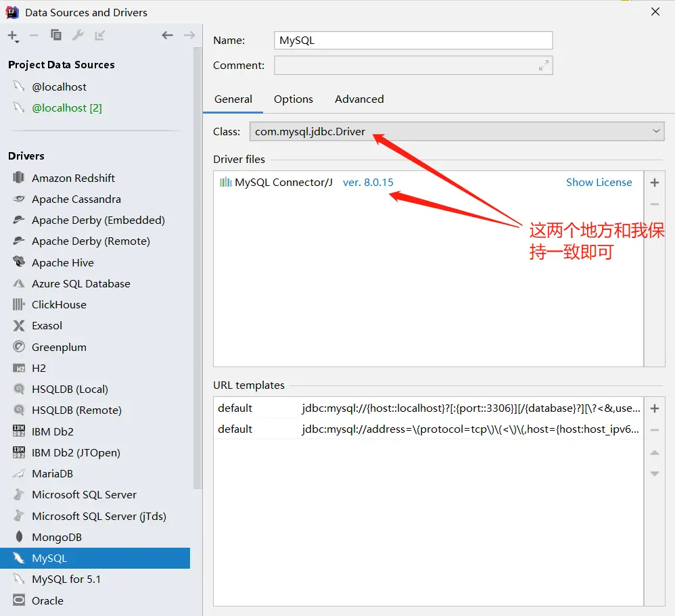Select the IBM Db2 driver
Image resolution: width=675 pixels, height=616 pixels.
click(x=53, y=431)
